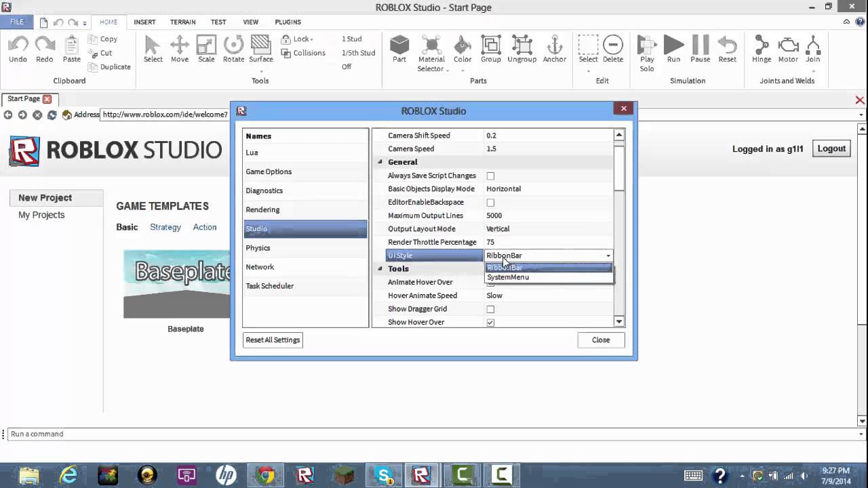Click Close button in settings dialog

tap(601, 340)
